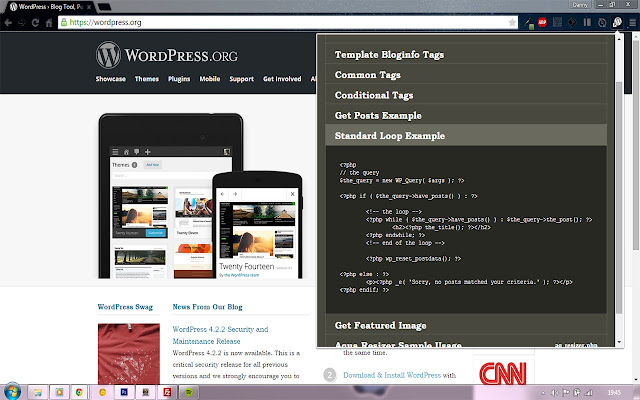This screenshot has width=640, height=400.
Task: Select the wordpress.org address bar
Action: tap(288, 22)
